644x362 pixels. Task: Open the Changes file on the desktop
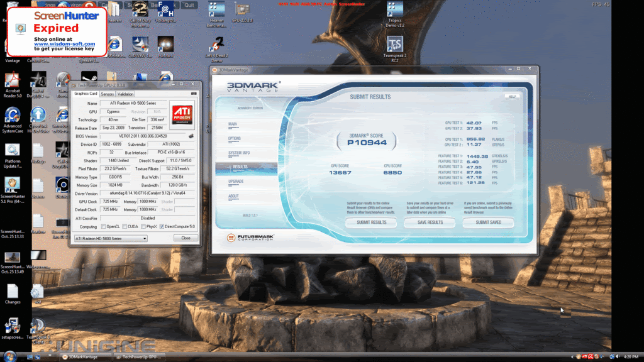click(x=13, y=294)
